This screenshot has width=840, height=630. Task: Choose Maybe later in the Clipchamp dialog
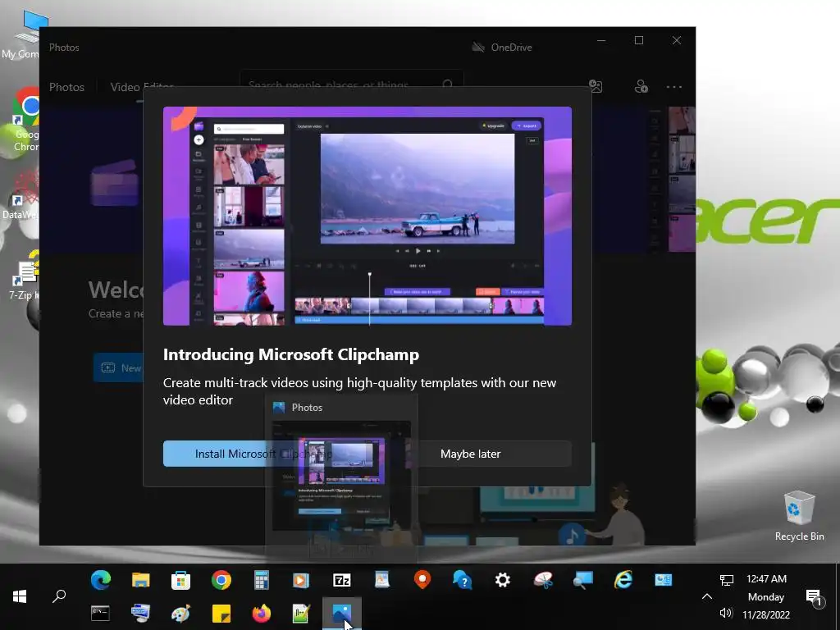470,454
